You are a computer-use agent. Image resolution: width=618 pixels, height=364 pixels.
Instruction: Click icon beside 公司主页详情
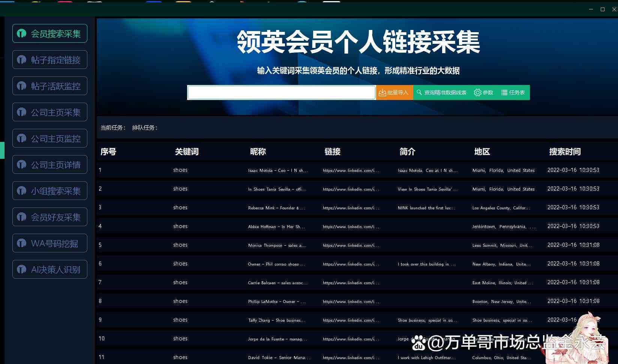[21, 165]
